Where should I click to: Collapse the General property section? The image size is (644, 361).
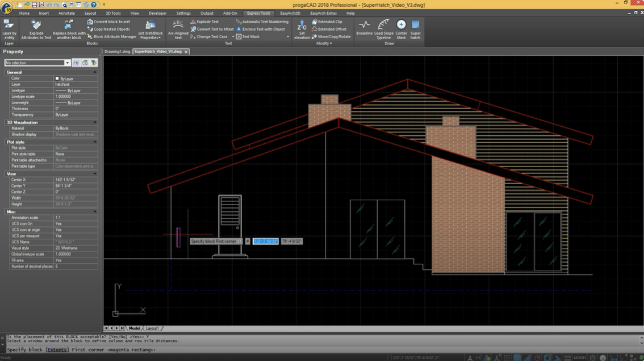point(95,72)
